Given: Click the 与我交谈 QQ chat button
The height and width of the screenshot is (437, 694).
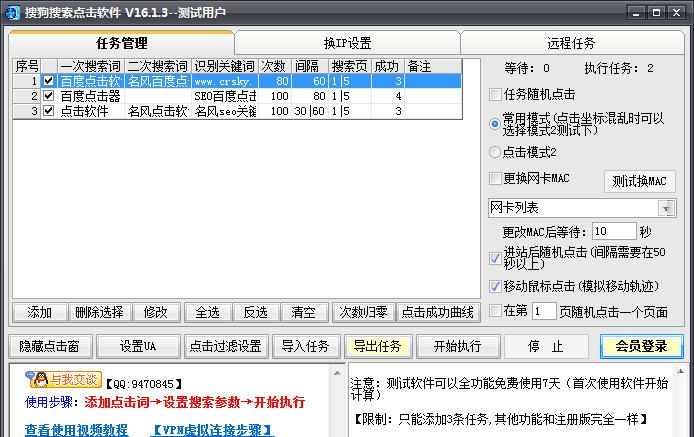Looking at the screenshot, I should pyautogui.click(x=64, y=380).
